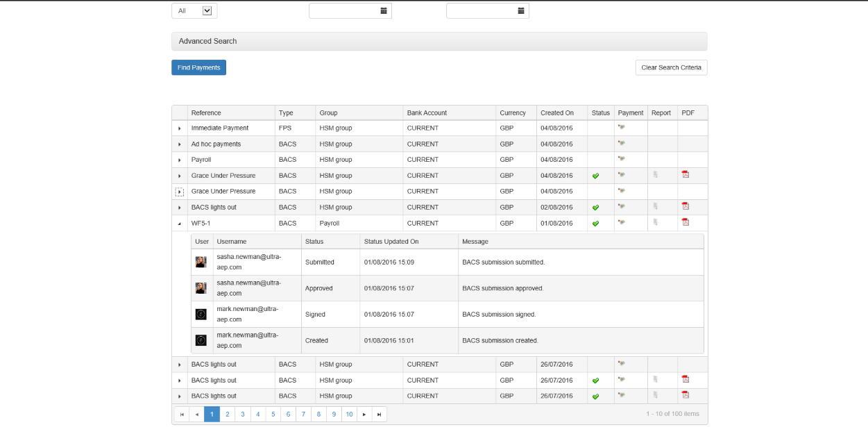Go to the next page of results
Image resolution: width=868 pixels, height=427 pixels.
tap(364, 415)
